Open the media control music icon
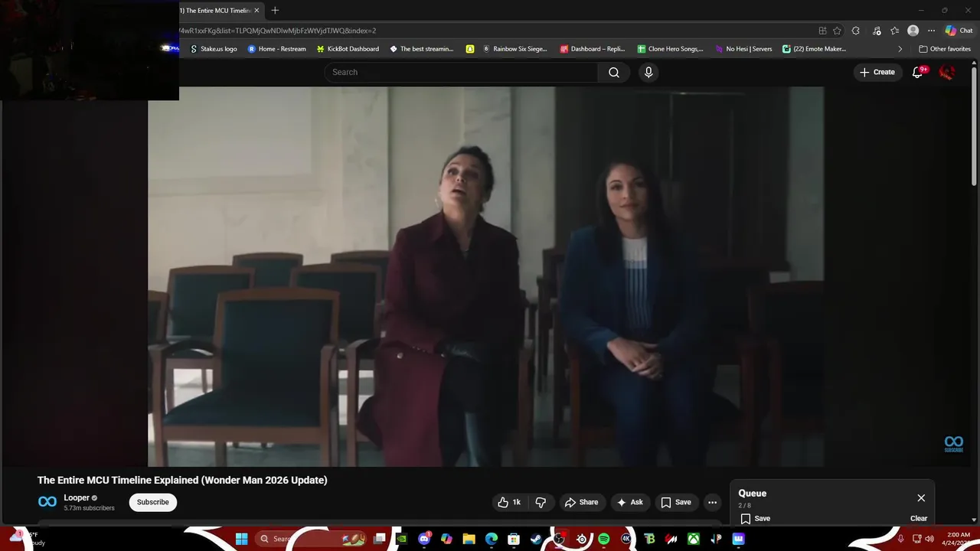This screenshot has height=551, width=980. (x=877, y=31)
